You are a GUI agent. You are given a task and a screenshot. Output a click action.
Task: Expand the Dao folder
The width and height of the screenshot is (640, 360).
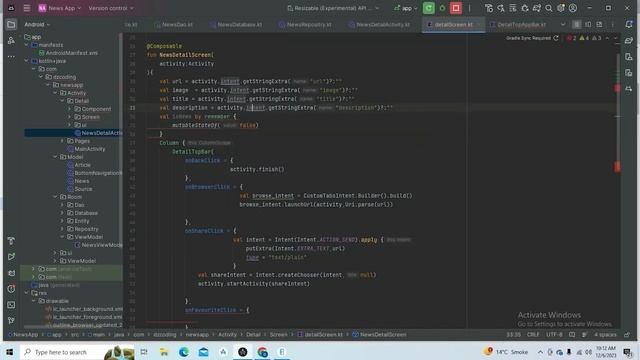click(x=62, y=205)
